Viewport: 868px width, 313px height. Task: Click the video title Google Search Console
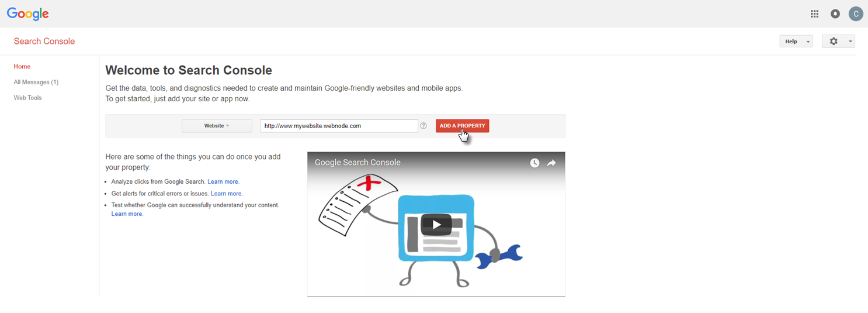[357, 163]
